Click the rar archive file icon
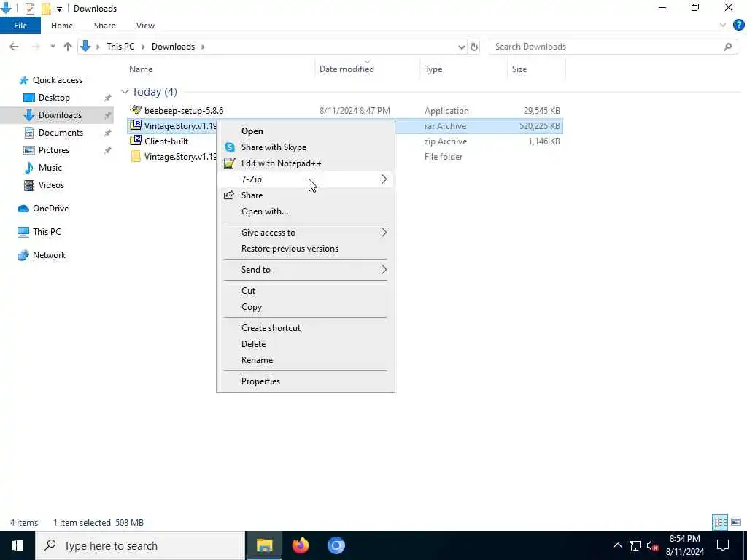This screenshot has height=560, width=747. click(x=136, y=125)
